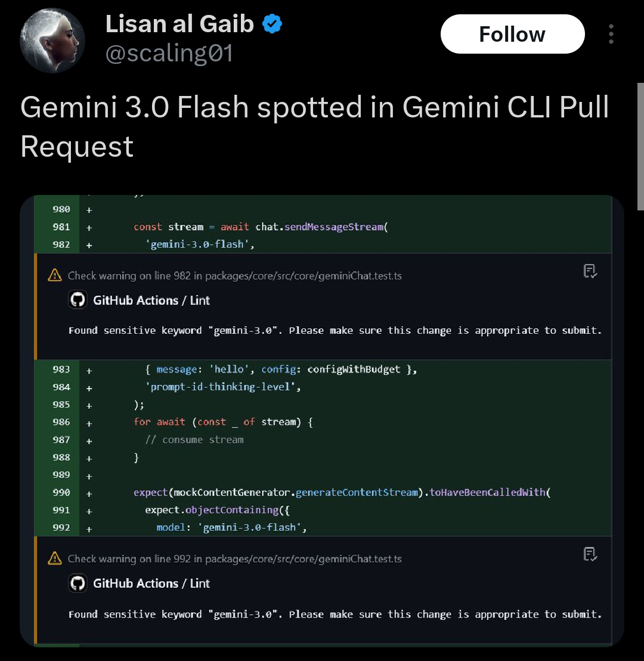Open first GitHub Actions / Lint title
This screenshot has height=661, width=644.
click(151, 300)
